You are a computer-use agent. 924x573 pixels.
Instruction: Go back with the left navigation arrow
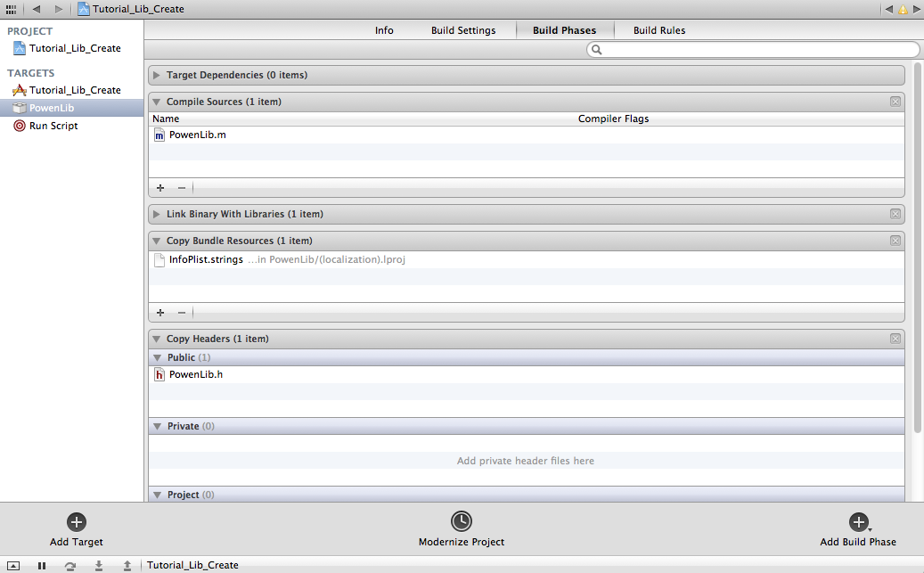tap(37, 9)
